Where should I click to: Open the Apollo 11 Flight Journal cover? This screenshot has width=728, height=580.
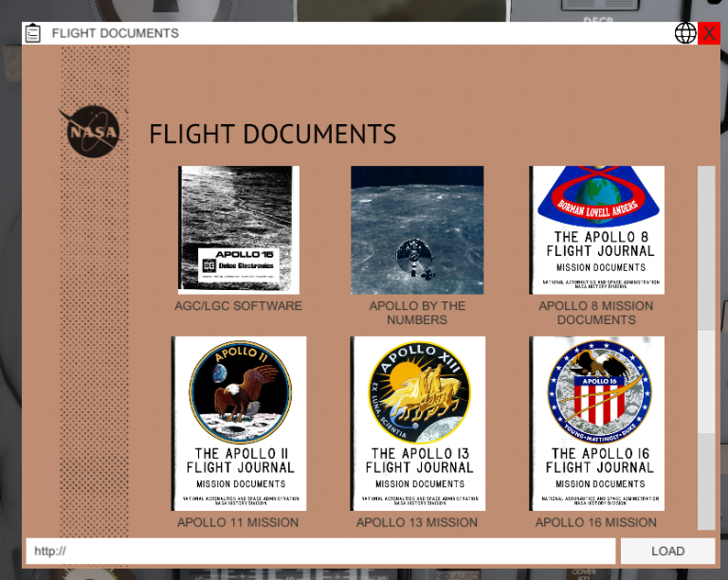239,423
